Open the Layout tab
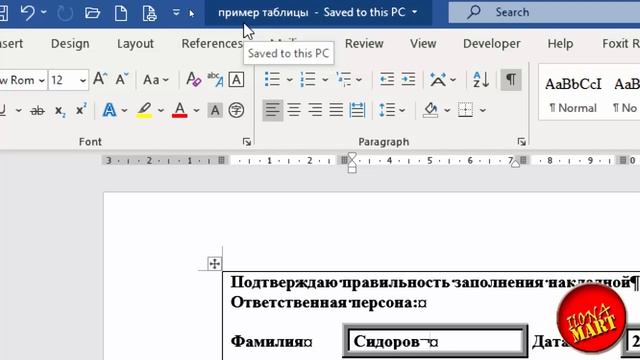Screen dimensions: 640x360 coord(135,44)
